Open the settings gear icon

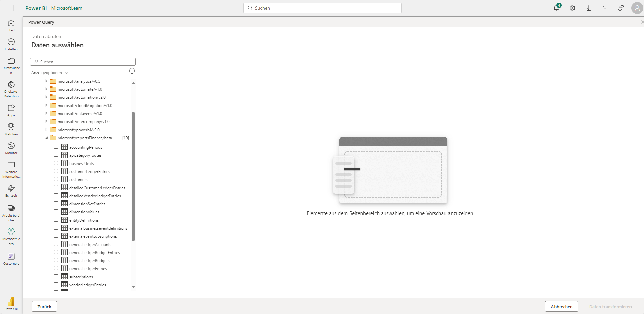[572, 8]
